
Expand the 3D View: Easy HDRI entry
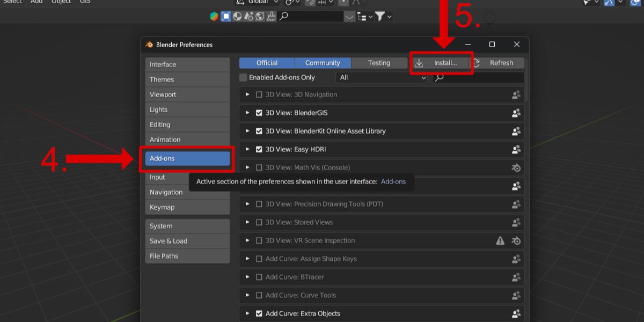pyautogui.click(x=247, y=149)
